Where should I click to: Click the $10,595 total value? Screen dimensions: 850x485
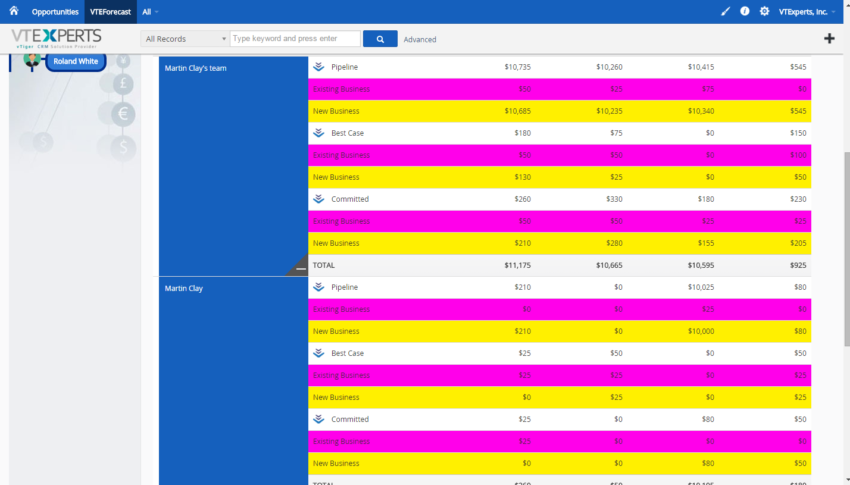click(701, 266)
